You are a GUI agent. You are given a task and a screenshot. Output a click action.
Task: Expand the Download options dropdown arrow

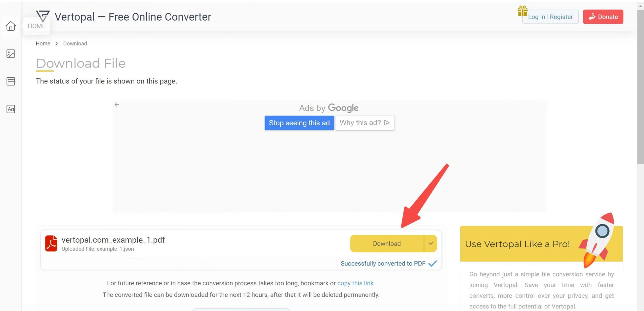(431, 243)
